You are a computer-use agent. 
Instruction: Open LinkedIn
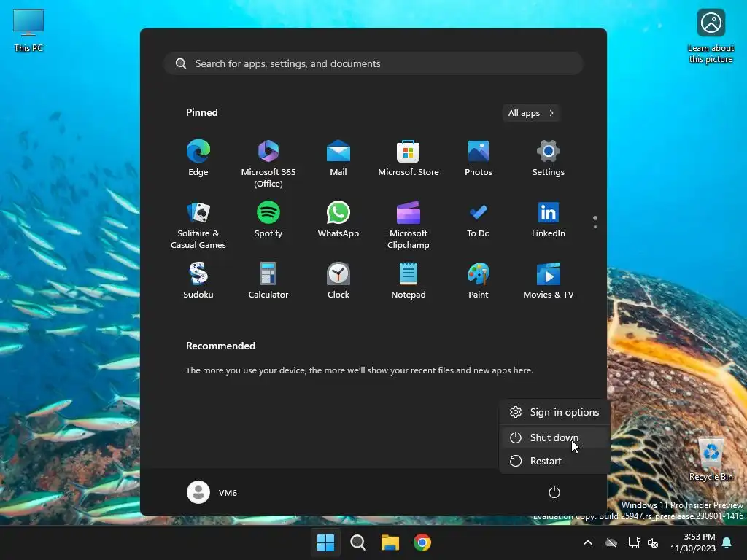549,219
